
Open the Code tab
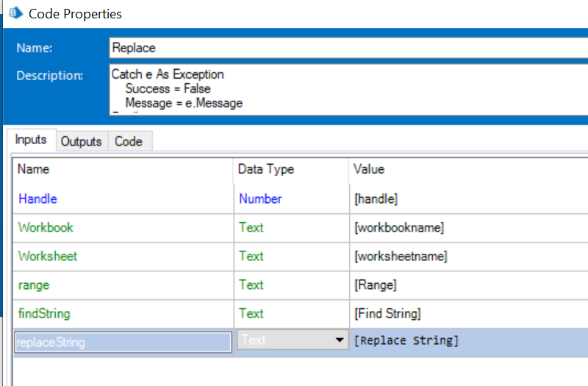coord(129,141)
